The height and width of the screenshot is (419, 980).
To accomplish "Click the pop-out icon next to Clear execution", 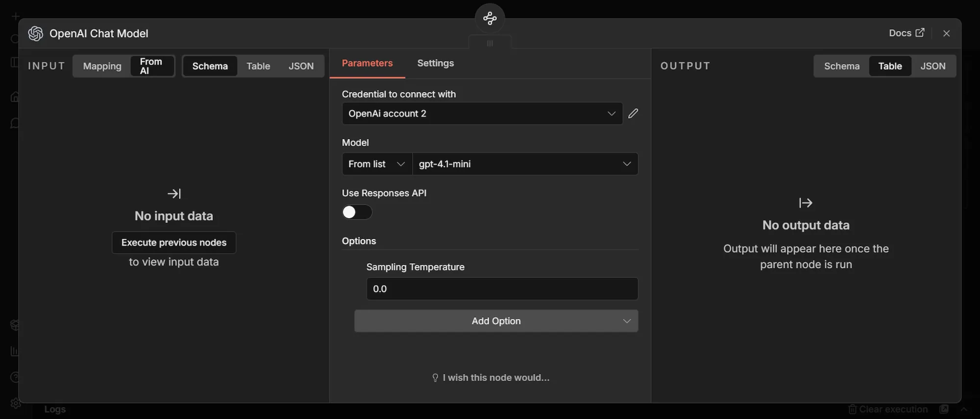I will coord(944,409).
